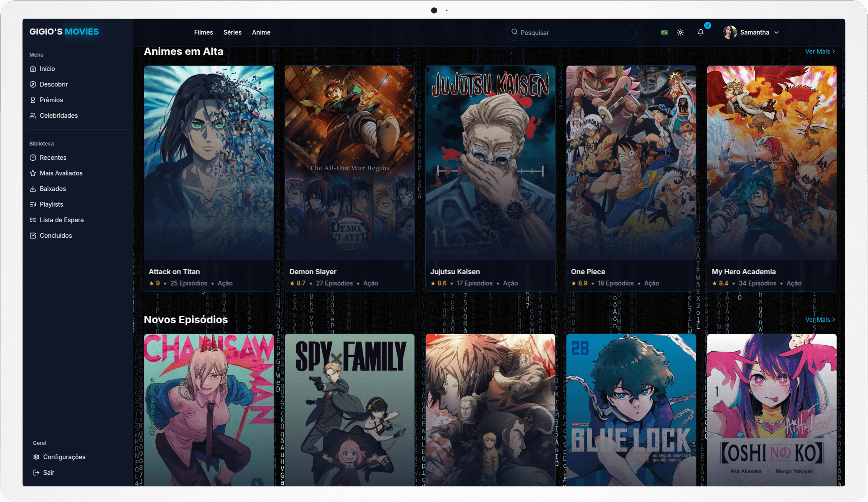Click the Recentes clock icon
868x502 pixels.
(33, 158)
